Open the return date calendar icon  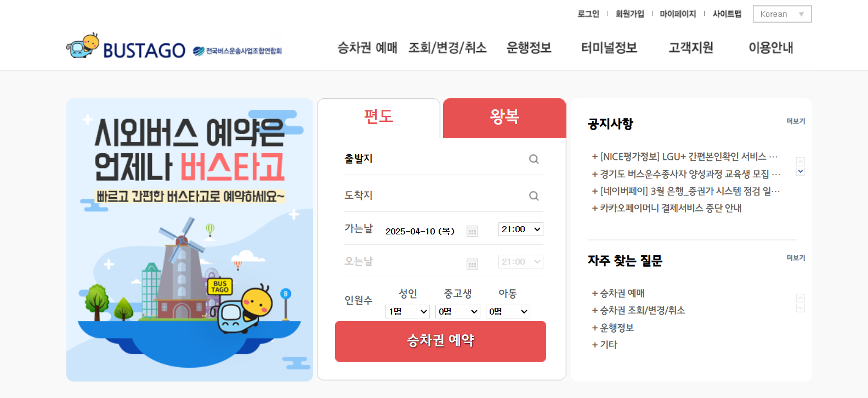(x=472, y=264)
